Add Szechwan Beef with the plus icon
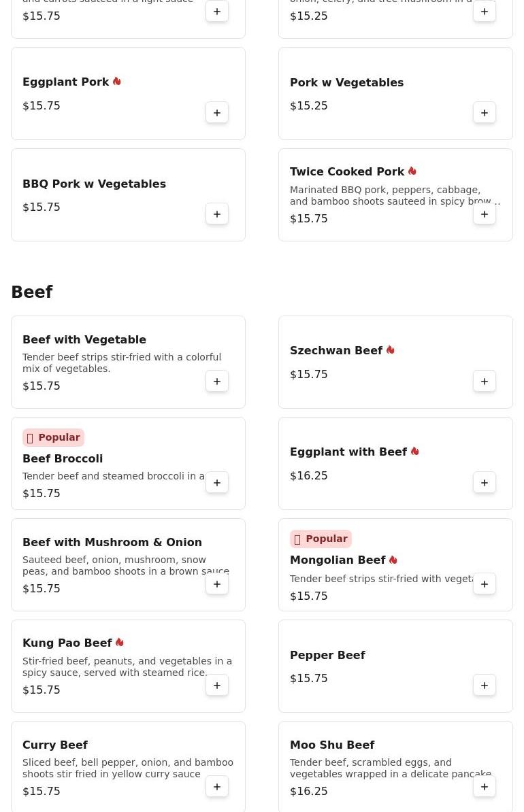Screen dimensions: 524x812 point(485,382)
